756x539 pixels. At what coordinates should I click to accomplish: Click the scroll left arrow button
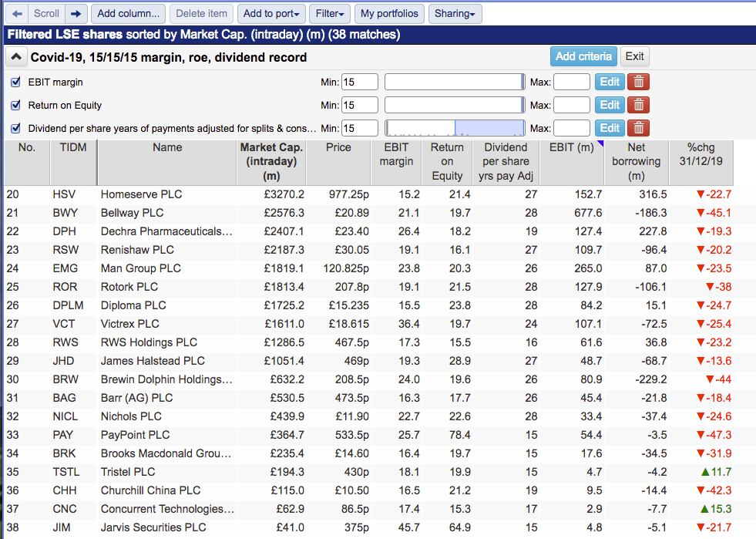point(17,14)
